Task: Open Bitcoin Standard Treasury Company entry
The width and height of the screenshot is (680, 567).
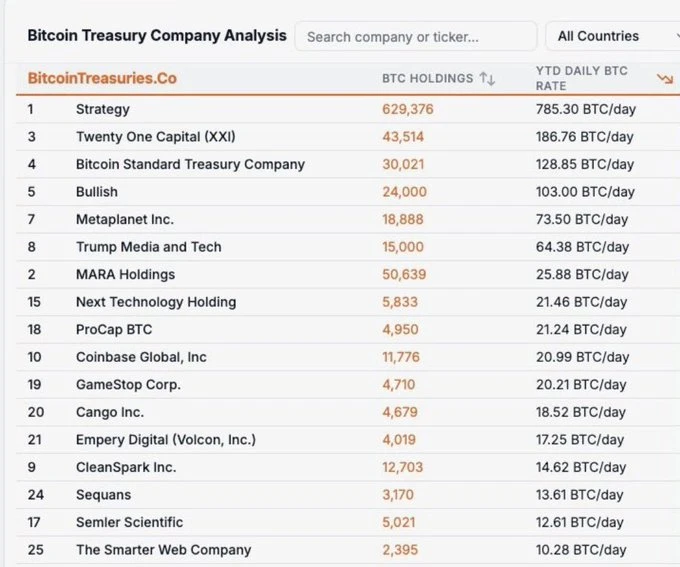Action: click(x=190, y=164)
